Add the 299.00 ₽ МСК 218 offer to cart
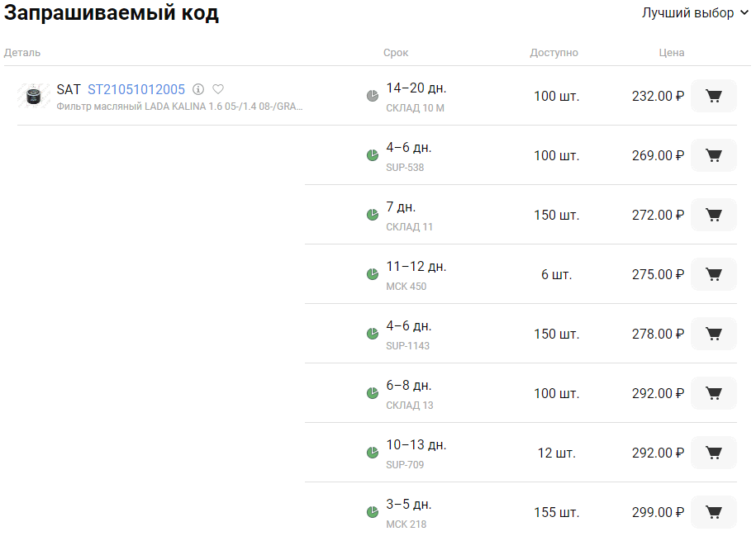Screen dimensions: 756x541 [714, 512]
